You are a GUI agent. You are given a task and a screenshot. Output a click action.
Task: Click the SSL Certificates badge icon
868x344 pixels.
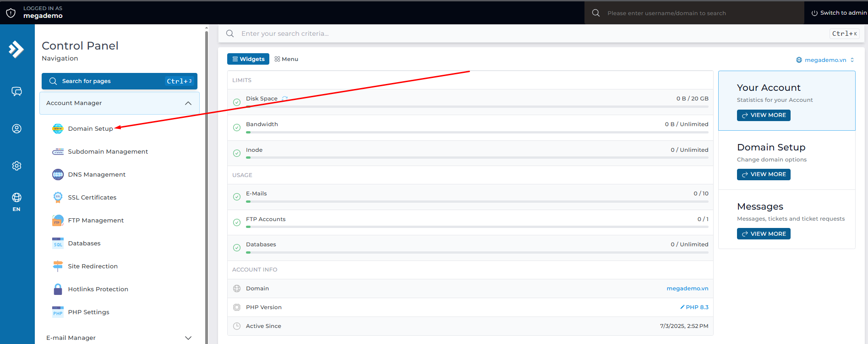[x=58, y=197]
